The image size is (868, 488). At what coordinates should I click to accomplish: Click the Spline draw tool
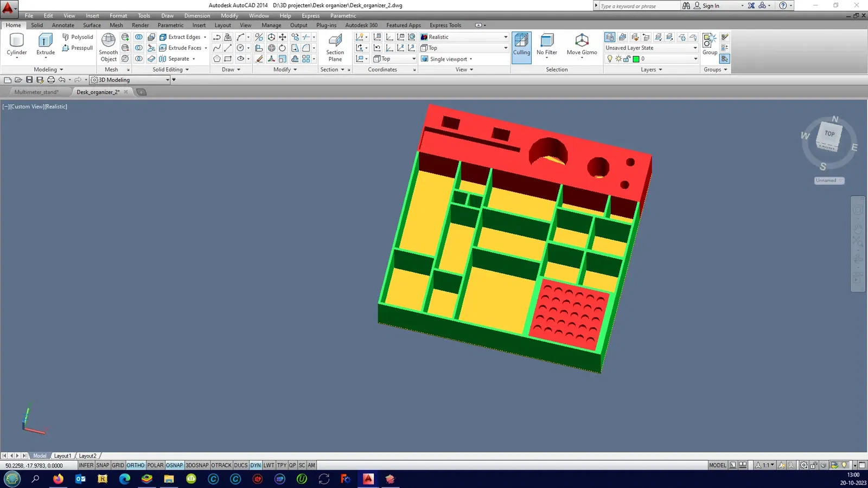coord(217,48)
